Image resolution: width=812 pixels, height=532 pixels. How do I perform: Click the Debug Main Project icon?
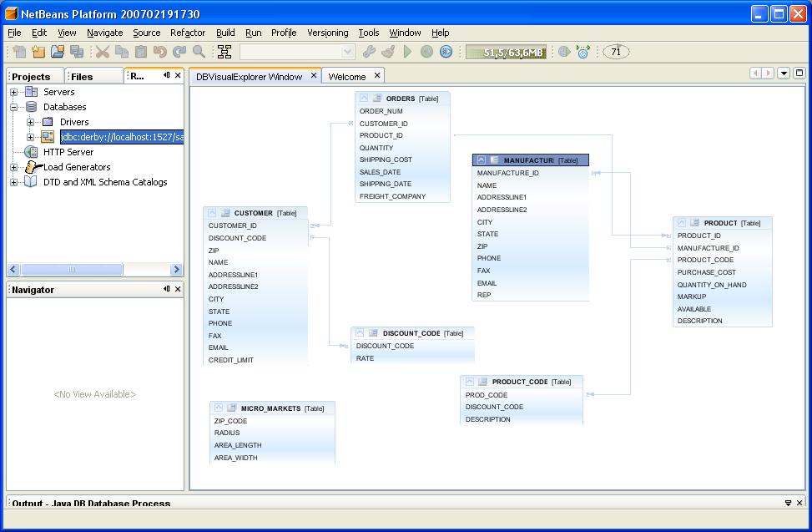tap(426, 51)
